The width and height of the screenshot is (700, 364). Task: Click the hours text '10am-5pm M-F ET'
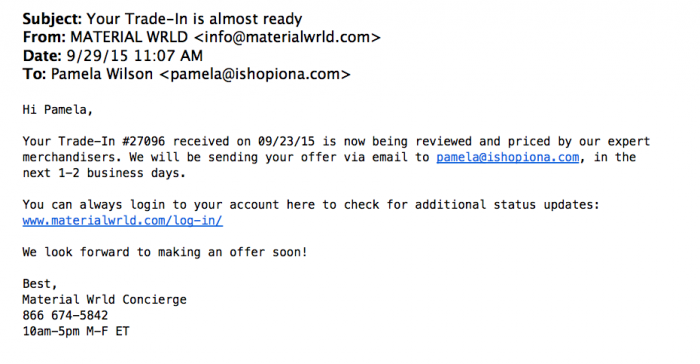[x=76, y=331]
